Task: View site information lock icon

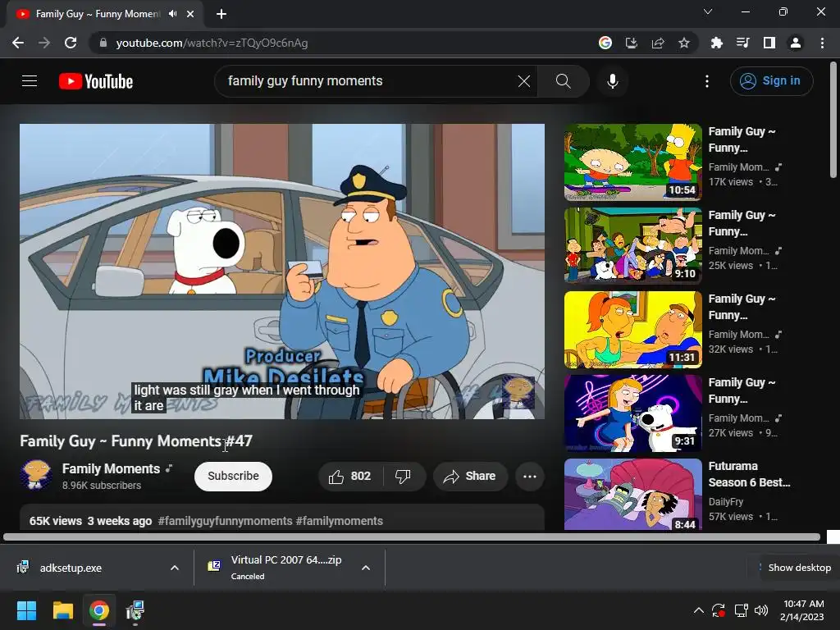Action: pos(103,43)
